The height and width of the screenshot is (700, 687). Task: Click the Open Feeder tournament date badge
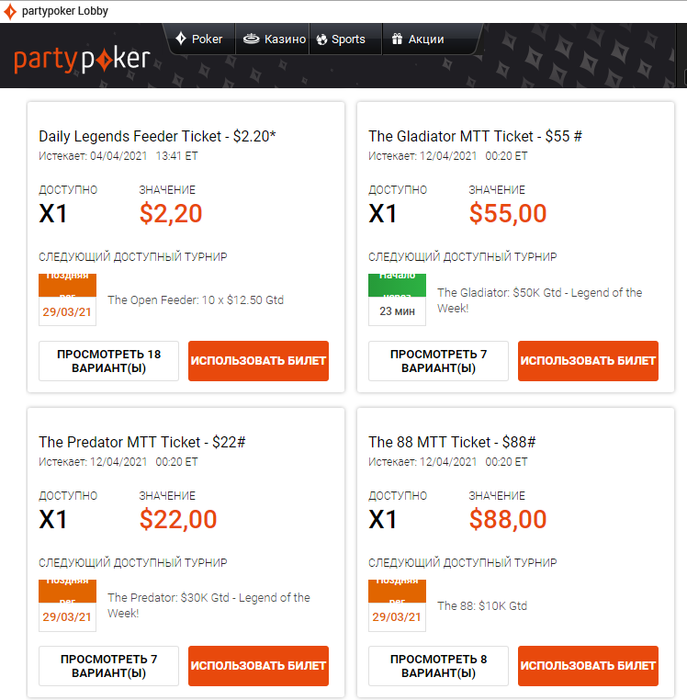pyautogui.click(x=67, y=299)
